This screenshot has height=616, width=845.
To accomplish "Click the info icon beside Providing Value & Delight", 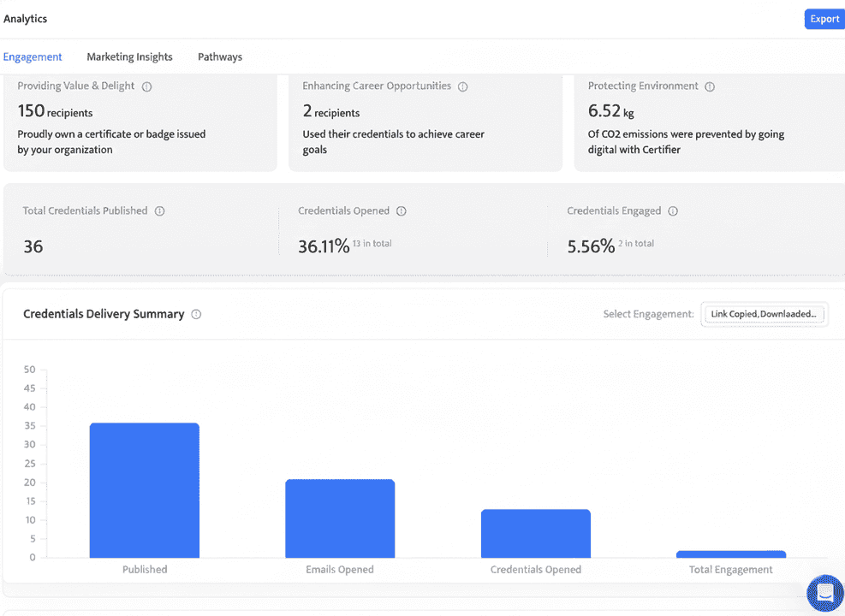I will [x=146, y=86].
